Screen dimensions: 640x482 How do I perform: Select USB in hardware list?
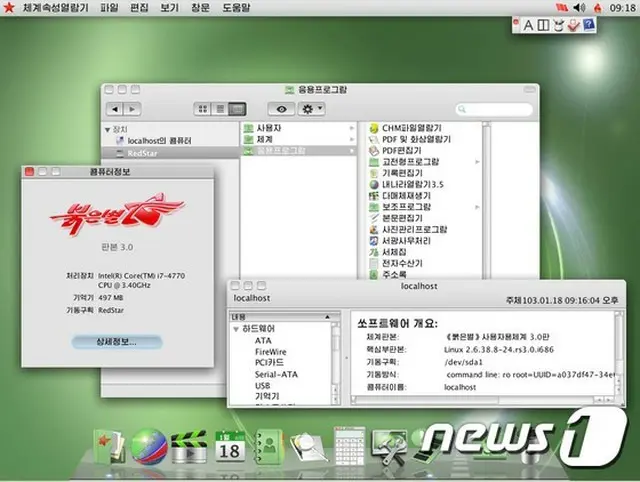pyautogui.click(x=262, y=386)
